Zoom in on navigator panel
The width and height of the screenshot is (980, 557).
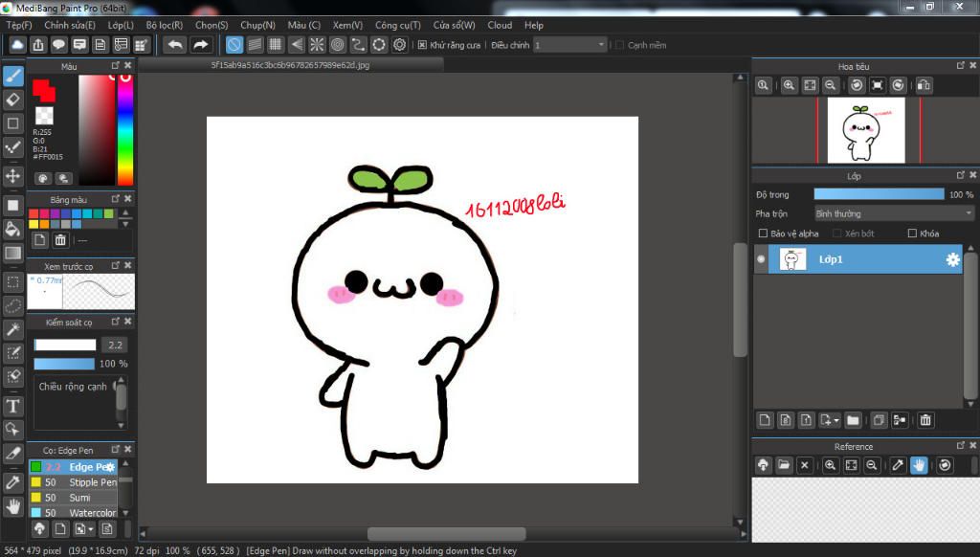[790, 85]
